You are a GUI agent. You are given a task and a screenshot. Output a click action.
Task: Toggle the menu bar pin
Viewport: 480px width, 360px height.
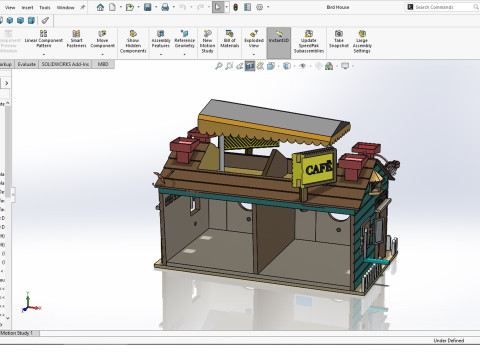click(83, 7)
